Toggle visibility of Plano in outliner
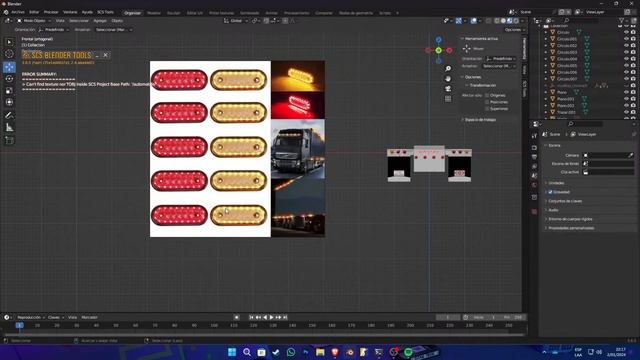640x360 pixels. (626, 92)
